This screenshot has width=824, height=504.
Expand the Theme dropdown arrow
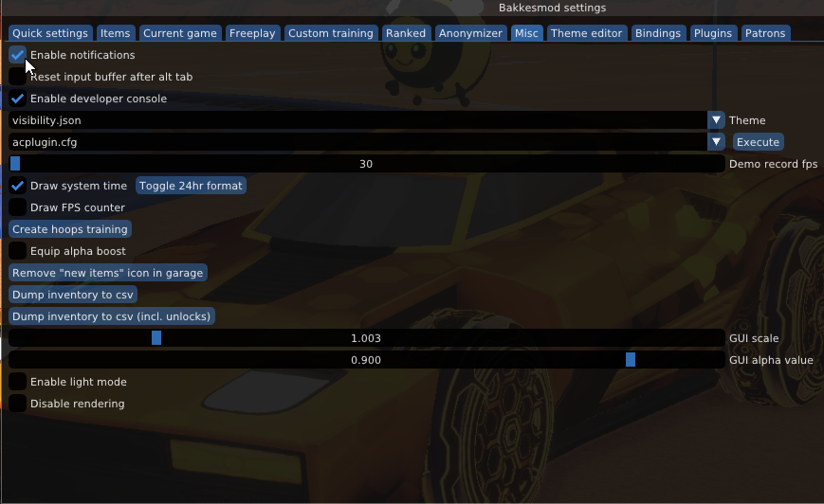click(x=716, y=120)
